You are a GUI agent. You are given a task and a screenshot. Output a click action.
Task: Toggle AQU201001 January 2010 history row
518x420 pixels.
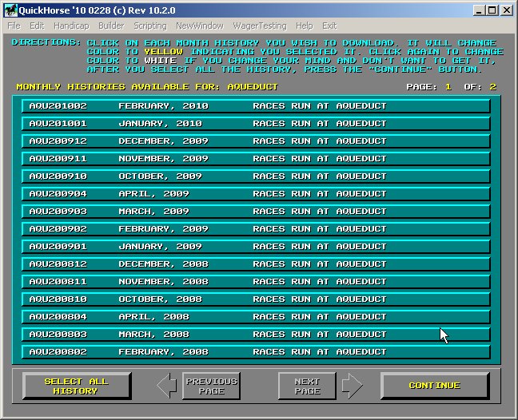tap(256, 124)
